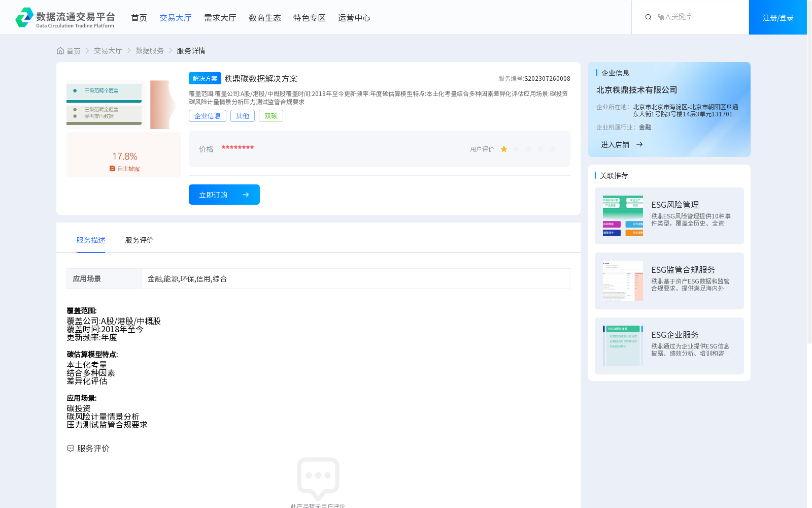Click the fourth rating star

pos(540,149)
